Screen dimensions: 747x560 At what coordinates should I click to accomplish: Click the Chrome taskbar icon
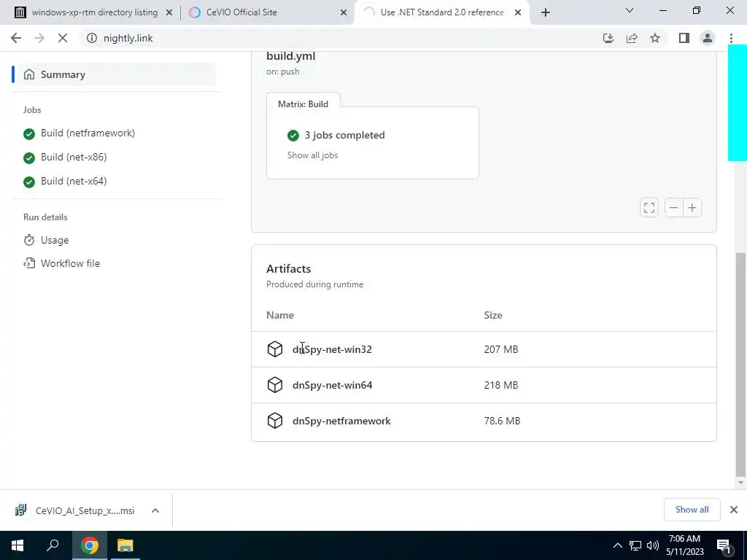tap(90, 545)
